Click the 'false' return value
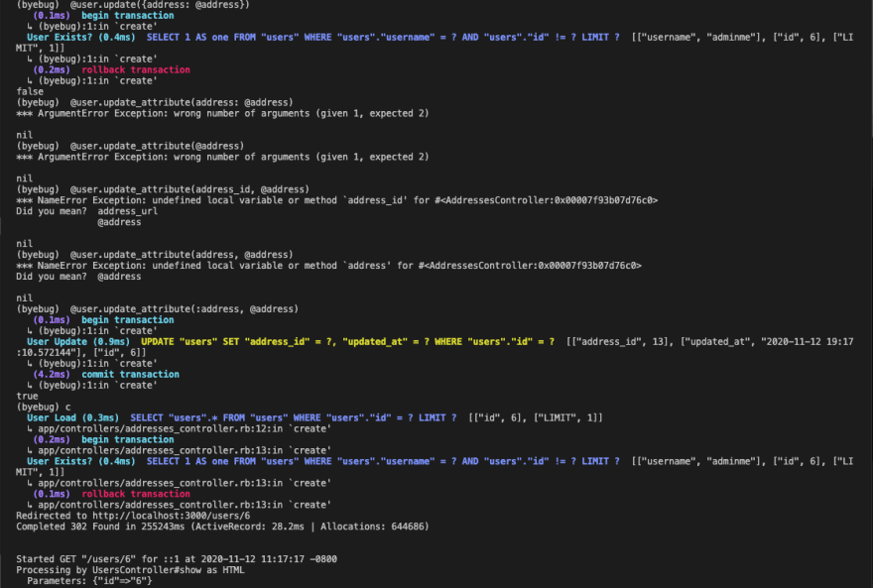The width and height of the screenshot is (873, 588). 30,91
